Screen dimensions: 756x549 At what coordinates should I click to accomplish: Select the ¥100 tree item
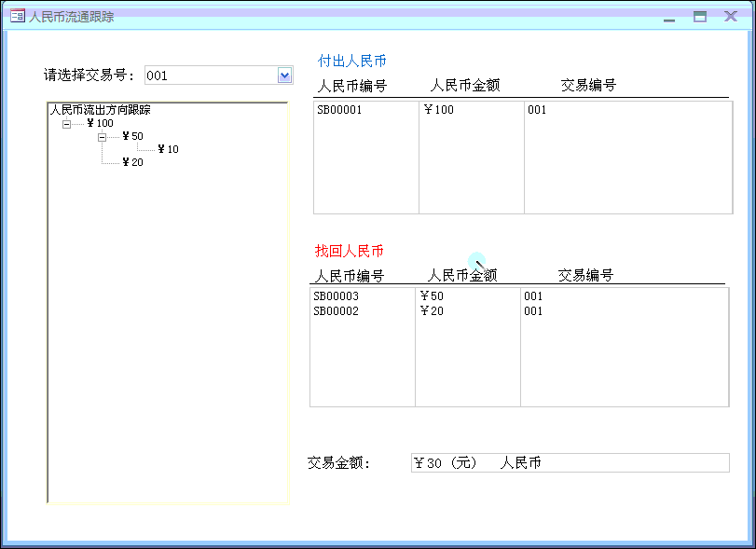tap(101, 123)
